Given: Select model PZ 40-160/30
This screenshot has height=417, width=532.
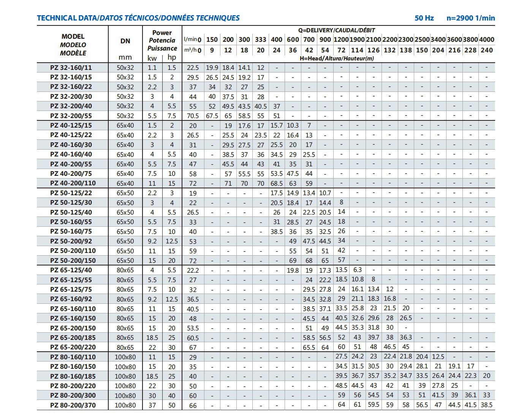Looking at the screenshot, I should (71, 145).
